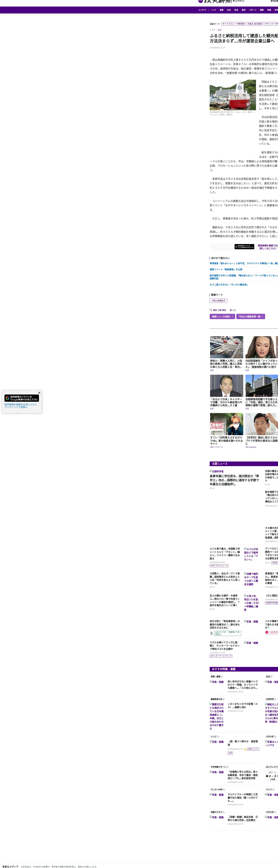Open the すべて hamburger menu
278x868 pixels.
point(202,10)
